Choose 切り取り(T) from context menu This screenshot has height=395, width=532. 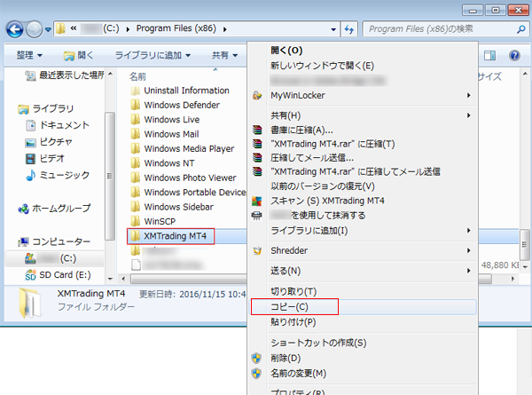(x=293, y=291)
